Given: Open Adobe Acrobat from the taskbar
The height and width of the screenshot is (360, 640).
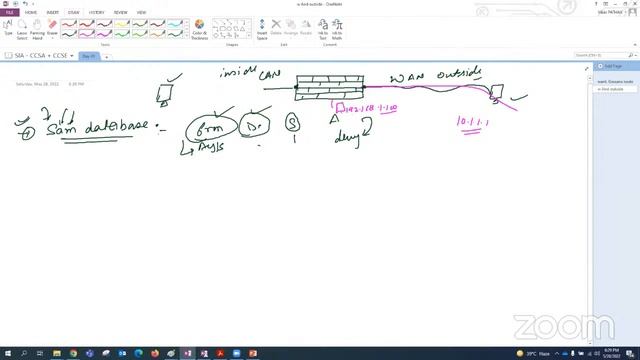Looking at the screenshot, I should [x=220, y=353].
